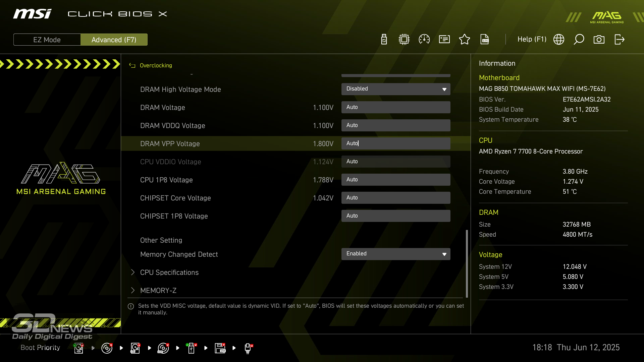Viewport: 644px width, 362px height.
Task: Exit BIOS with the exit arrow icon
Action: click(x=620, y=40)
